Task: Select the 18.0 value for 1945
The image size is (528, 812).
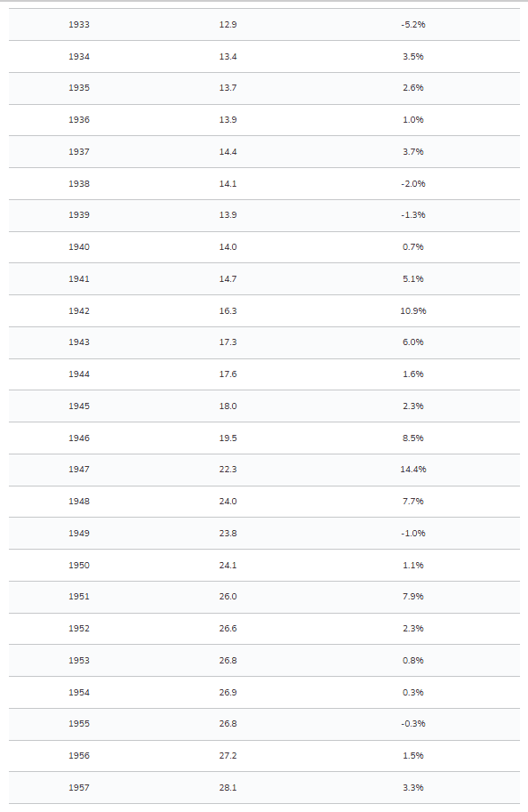Action: click(x=228, y=406)
